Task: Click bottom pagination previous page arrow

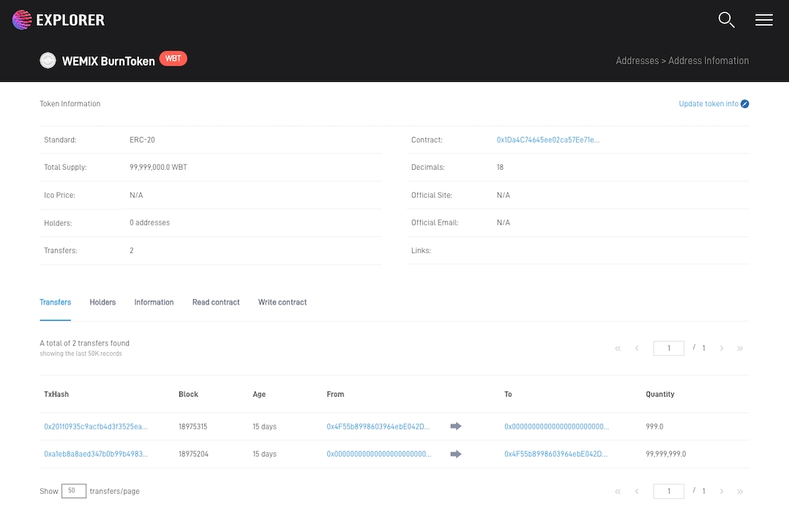Action: click(637, 492)
